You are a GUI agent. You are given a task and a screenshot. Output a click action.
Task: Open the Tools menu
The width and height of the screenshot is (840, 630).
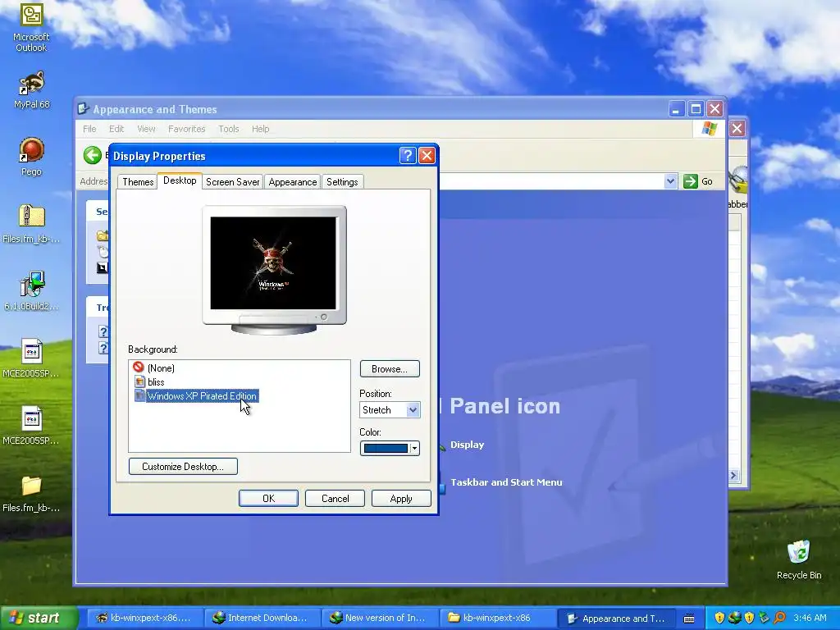(x=228, y=129)
